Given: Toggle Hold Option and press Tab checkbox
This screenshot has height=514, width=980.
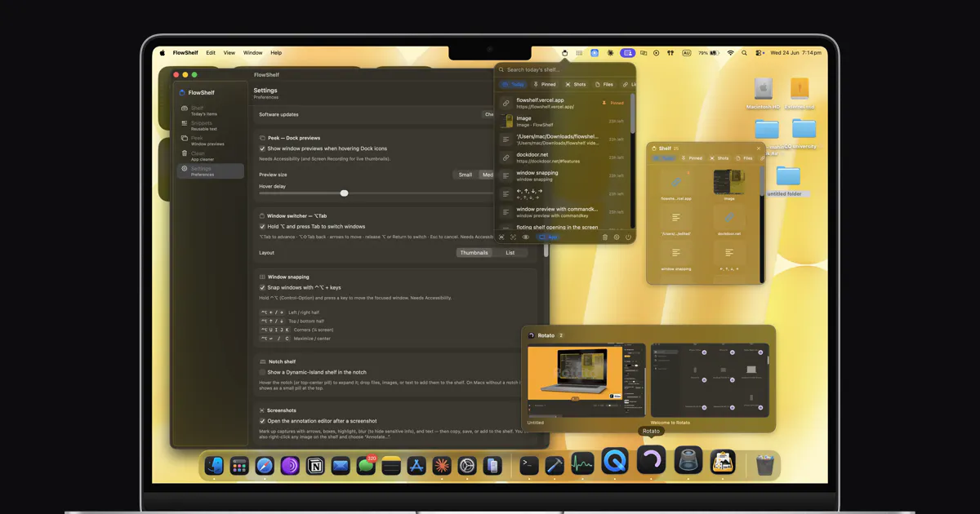Looking at the screenshot, I should (x=262, y=226).
